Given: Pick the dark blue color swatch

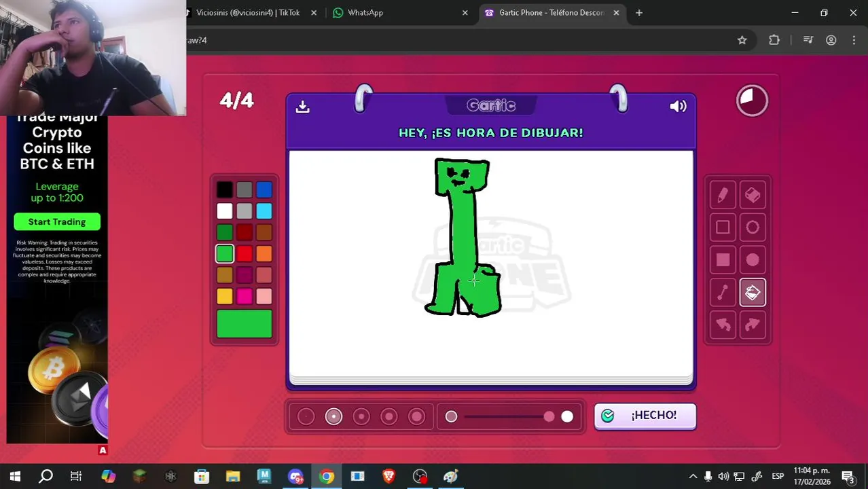Looking at the screenshot, I should (x=264, y=190).
